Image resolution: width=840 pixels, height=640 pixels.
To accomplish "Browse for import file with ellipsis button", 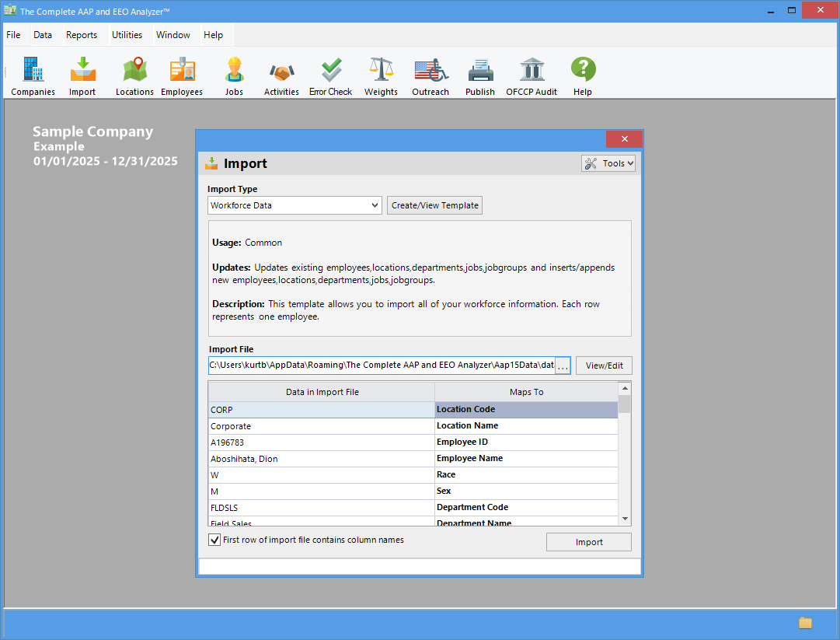I will (x=563, y=365).
